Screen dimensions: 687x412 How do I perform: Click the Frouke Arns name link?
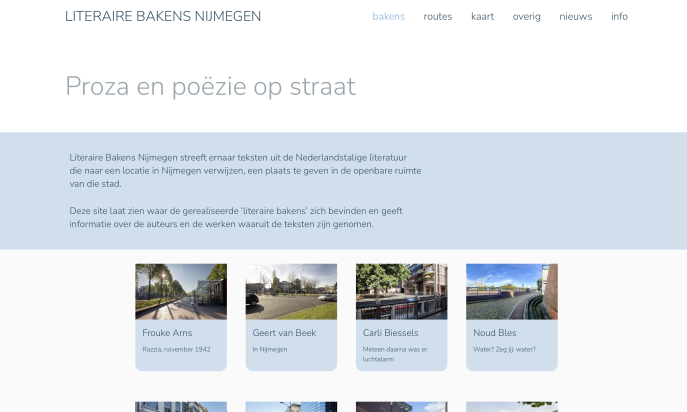tap(167, 333)
